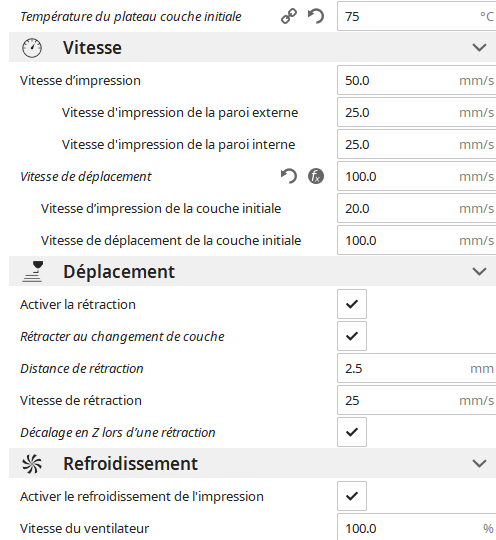
Task: Click the speedometer icon next to Vitesse
Action: 32,48
